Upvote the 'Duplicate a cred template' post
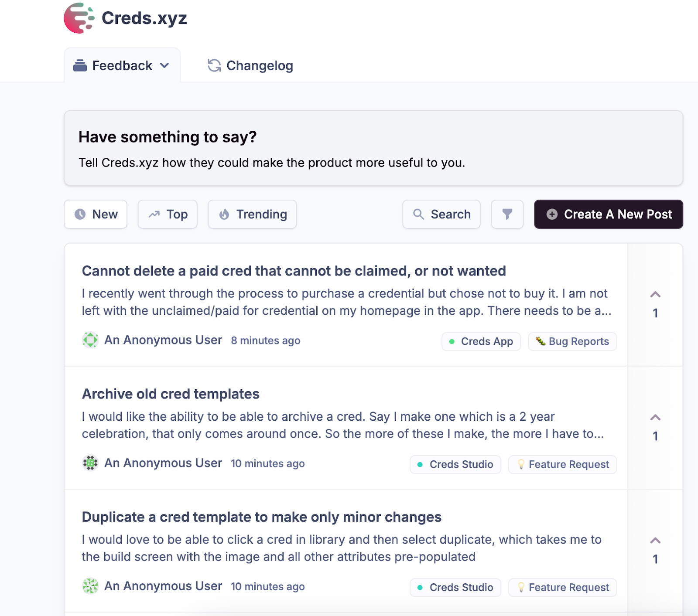Viewport: 698px width, 616px height. (x=655, y=541)
